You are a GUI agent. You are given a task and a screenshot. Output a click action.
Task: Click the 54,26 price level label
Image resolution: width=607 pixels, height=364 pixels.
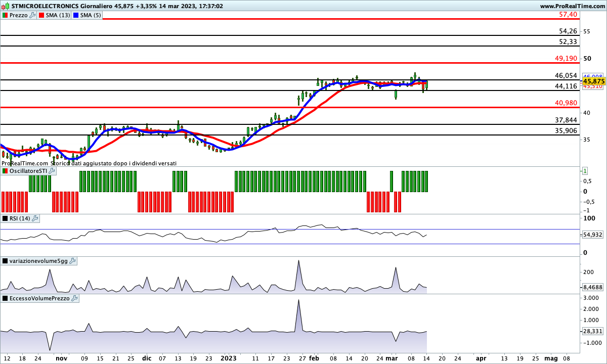pyautogui.click(x=568, y=31)
